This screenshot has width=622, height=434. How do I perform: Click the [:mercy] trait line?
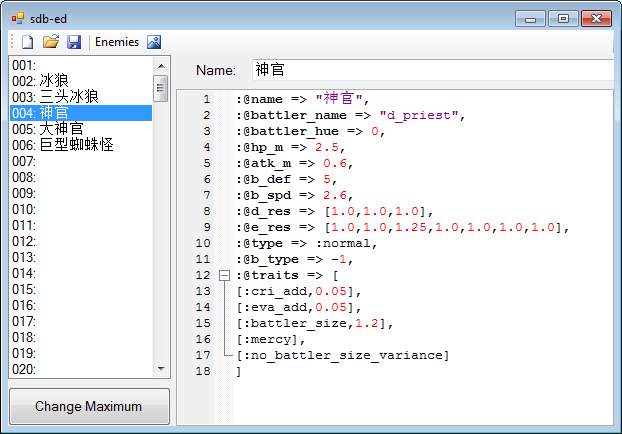click(271, 339)
